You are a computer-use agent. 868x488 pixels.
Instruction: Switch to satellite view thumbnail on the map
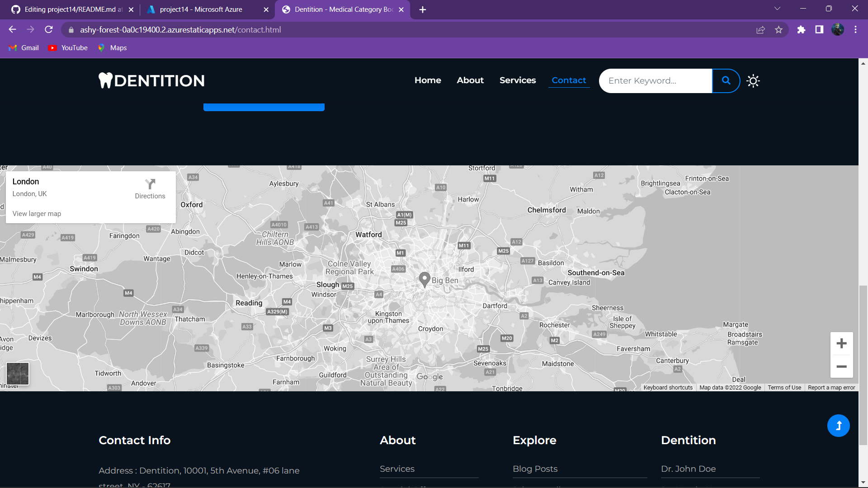tap(17, 374)
